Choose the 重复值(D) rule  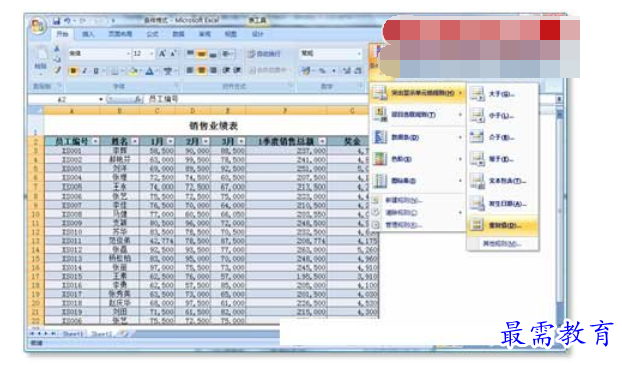click(x=502, y=225)
